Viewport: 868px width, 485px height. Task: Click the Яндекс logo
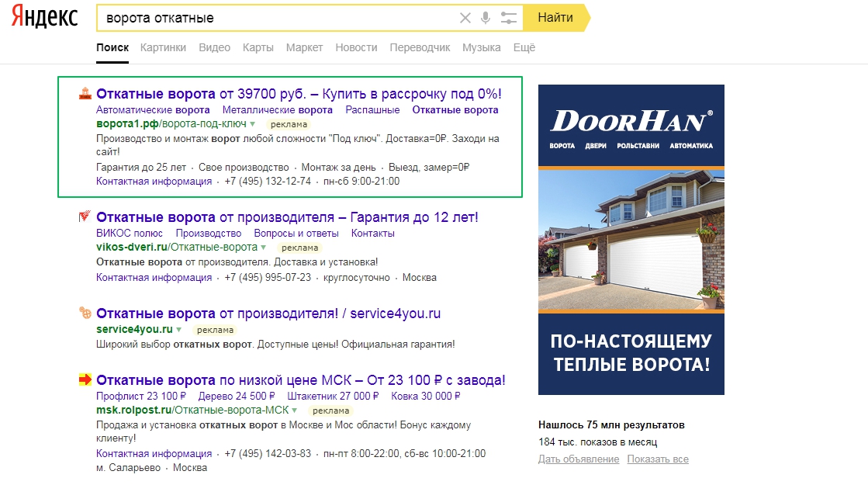(43, 16)
